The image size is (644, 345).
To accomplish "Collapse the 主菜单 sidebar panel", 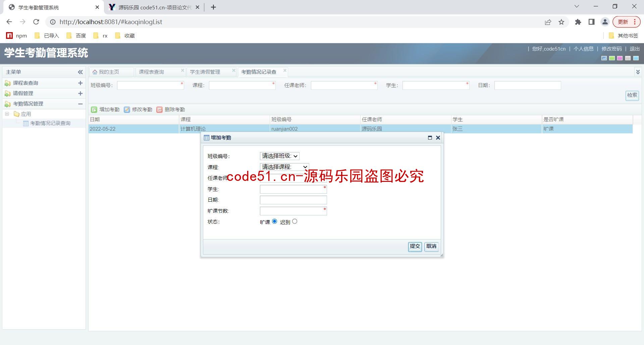I will [80, 72].
